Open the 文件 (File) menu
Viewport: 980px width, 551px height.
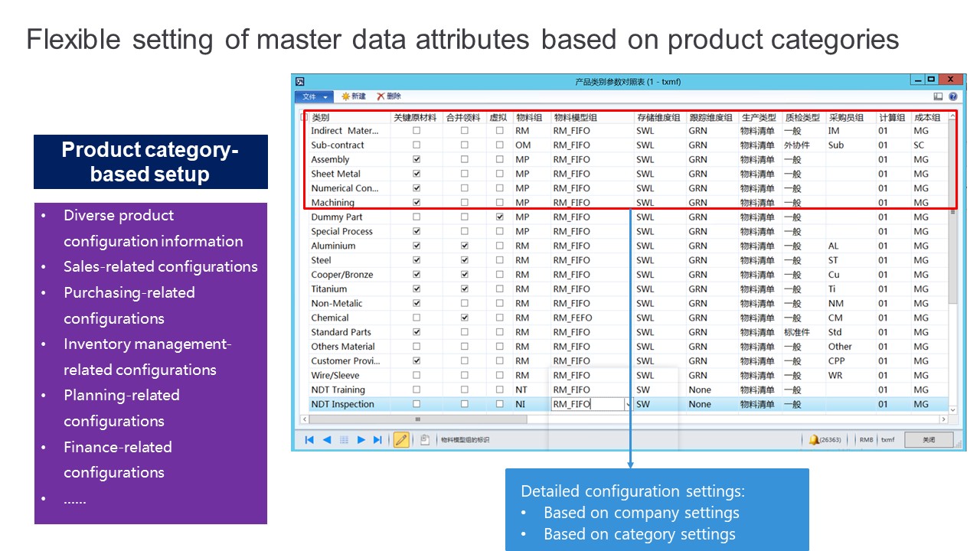[x=314, y=96]
